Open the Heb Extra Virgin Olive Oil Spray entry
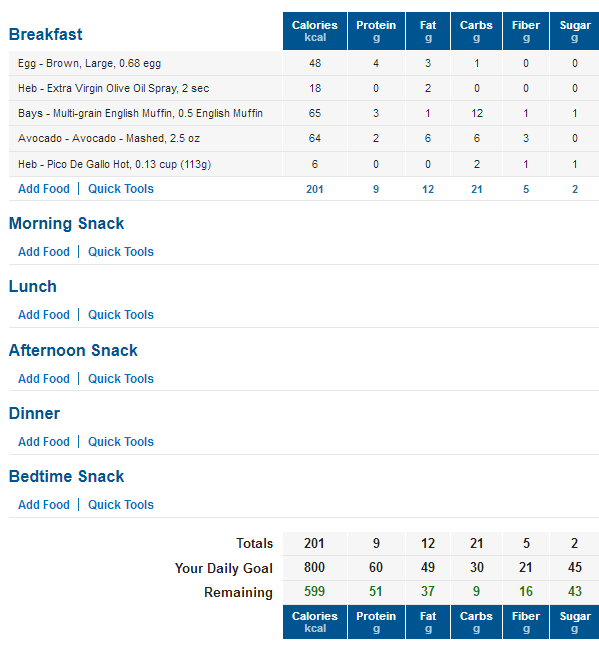The height and width of the screenshot is (652, 599). [113, 89]
